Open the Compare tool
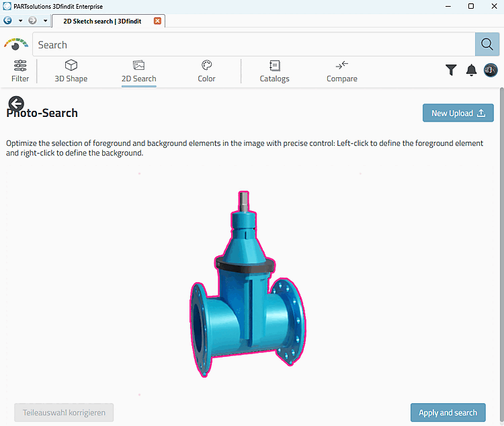Viewport: 504px width, 426px height. [342, 71]
